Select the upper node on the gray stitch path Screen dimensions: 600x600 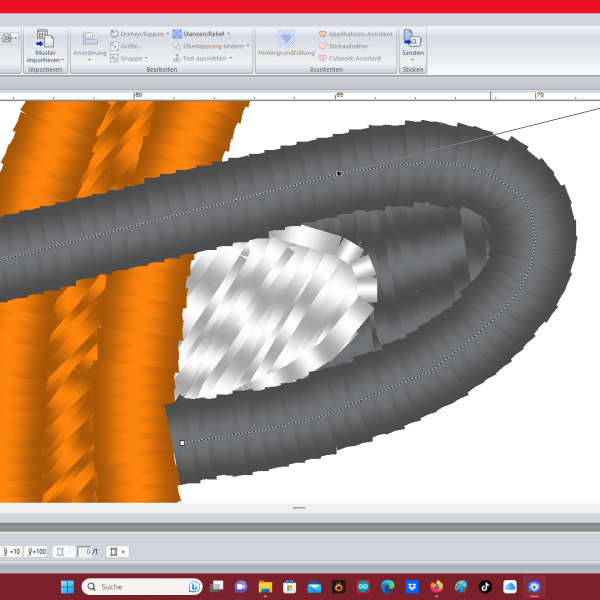[x=339, y=174]
